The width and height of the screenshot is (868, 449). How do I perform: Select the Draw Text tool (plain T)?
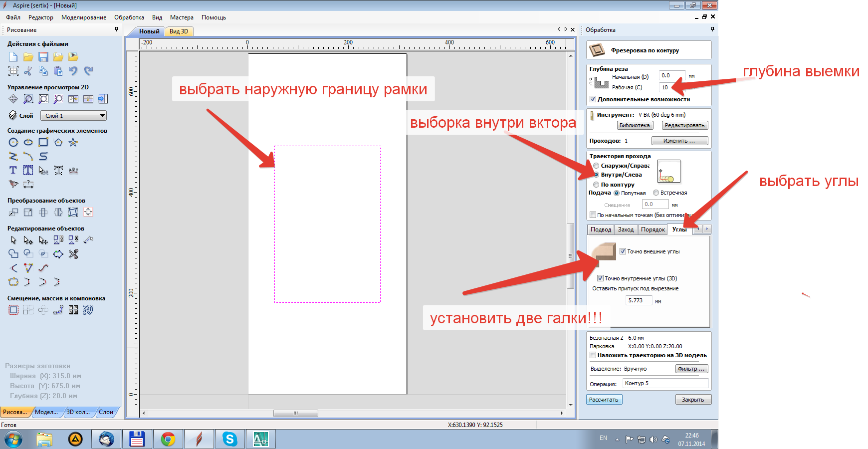point(13,170)
